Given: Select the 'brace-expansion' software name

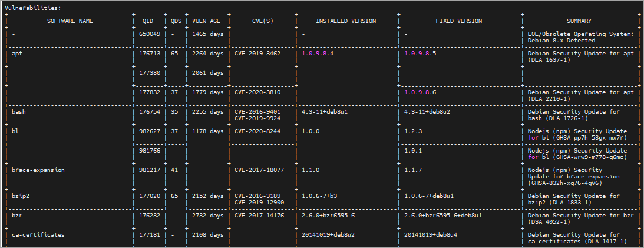Looking at the screenshot, I should pos(38,170).
